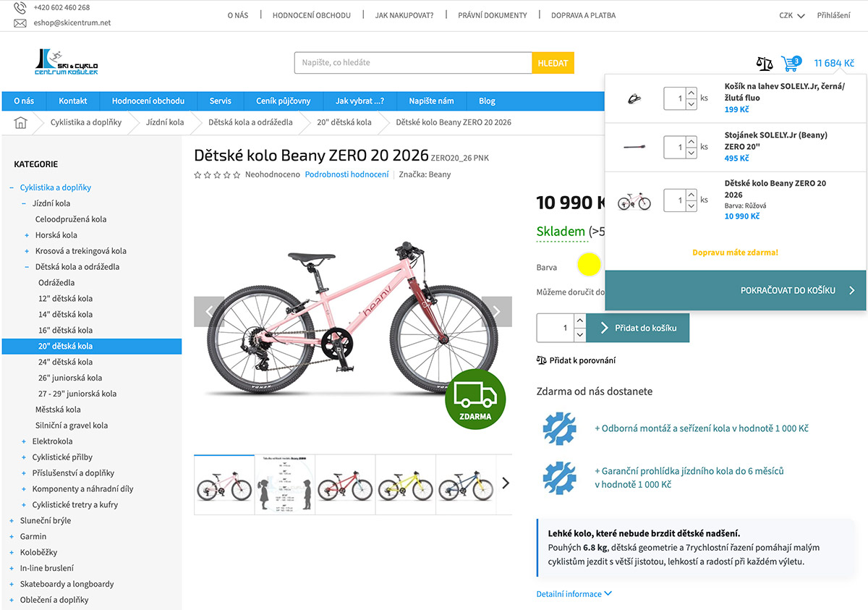The width and height of the screenshot is (868, 610).
Task: Open the CZK currency dropdown
Action: (791, 15)
